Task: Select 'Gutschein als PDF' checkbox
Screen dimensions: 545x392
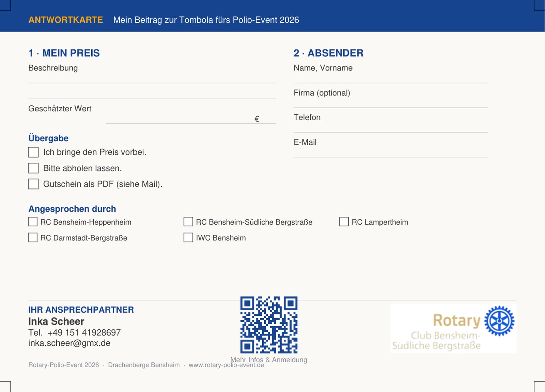Action: click(33, 184)
